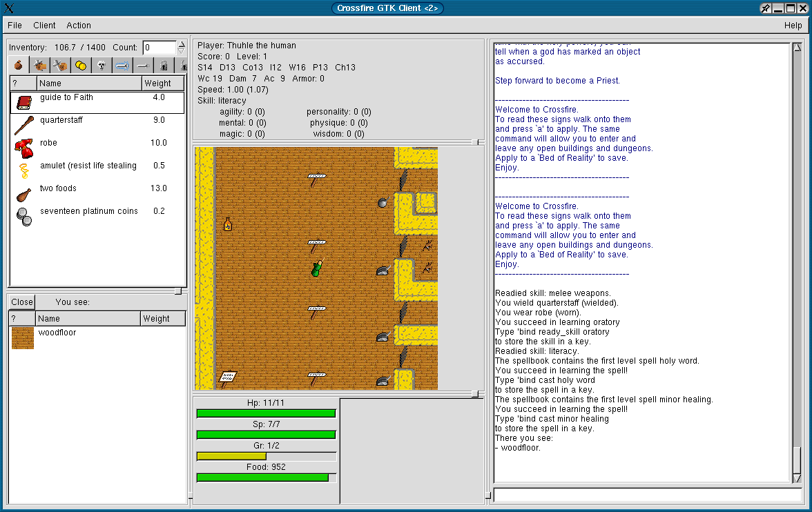The width and height of the screenshot is (812, 512).
Task: Switch to the applied items tab (hand with helmet)
Action: pyautogui.click(x=39, y=66)
